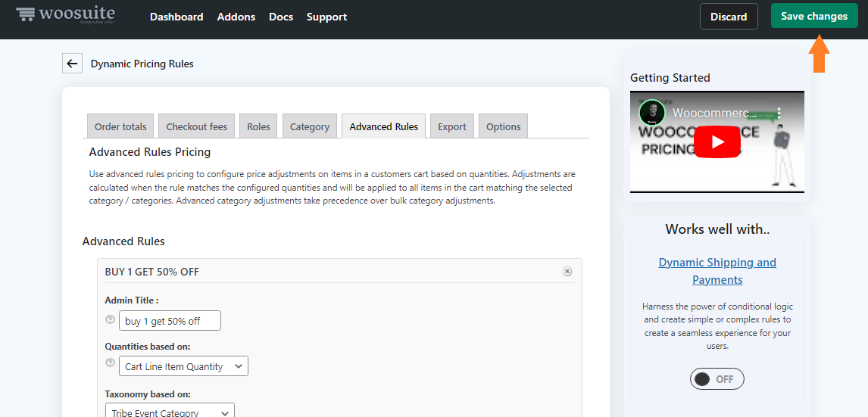Open Docs in the top navigation
Viewport: 868px width, 417px height.
[281, 17]
